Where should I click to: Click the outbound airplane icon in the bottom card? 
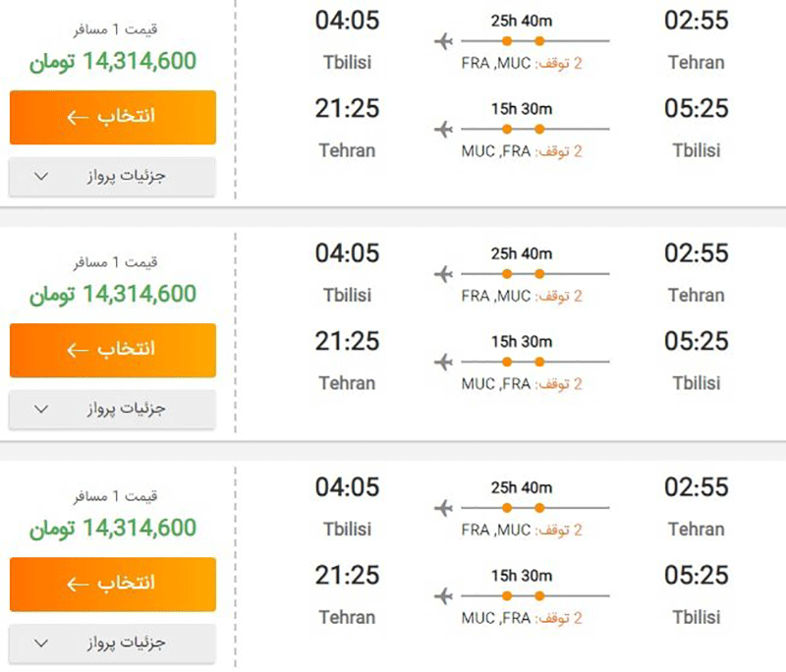[x=443, y=508]
